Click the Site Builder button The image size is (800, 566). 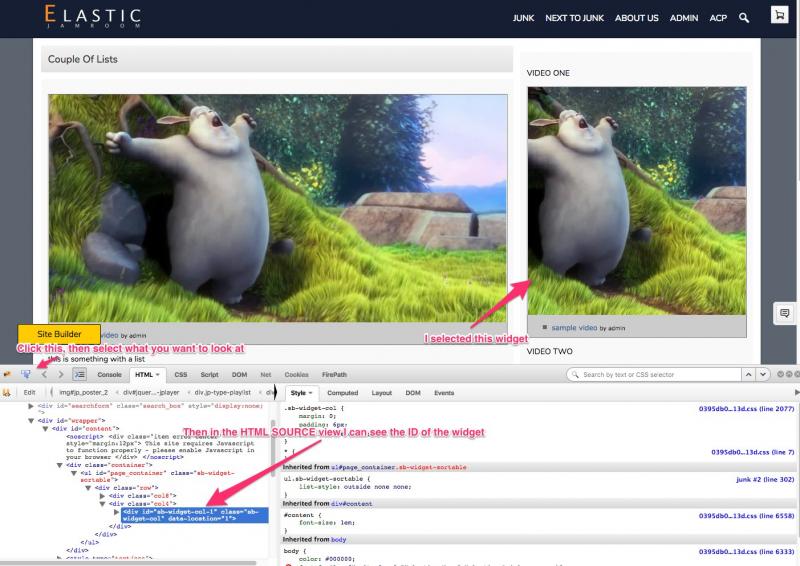tap(59, 332)
